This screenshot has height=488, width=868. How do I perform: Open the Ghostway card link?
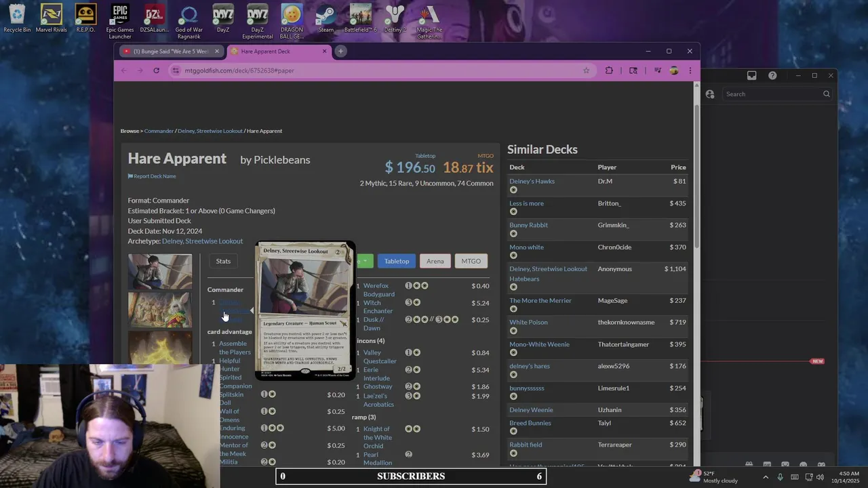(x=378, y=387)
